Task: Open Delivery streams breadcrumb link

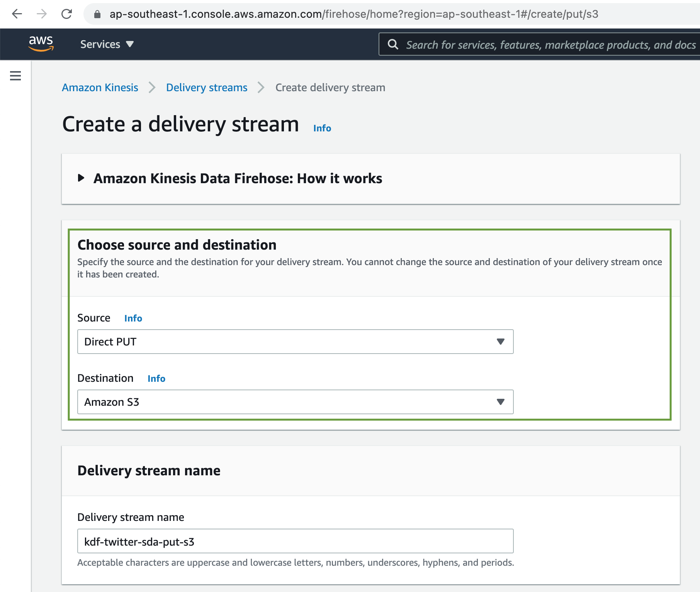Action: tap(207, 88)
